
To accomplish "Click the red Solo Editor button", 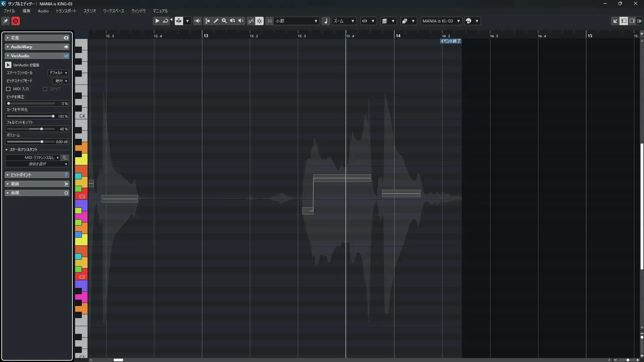I will 15,21.
